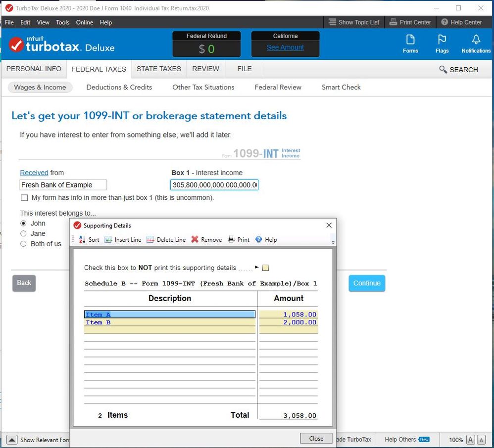The width and height of the screenshot is (494, 448).
Task: Go to Other Tax Situations section
Action: [x=203, y=87]
